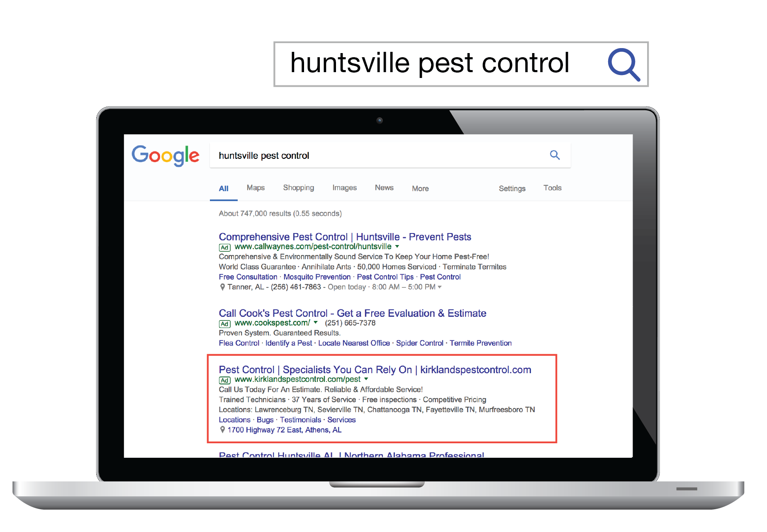Expand the callwaynes.com URL dropdown arrow

pyautogui.click(x=397, y=247)
